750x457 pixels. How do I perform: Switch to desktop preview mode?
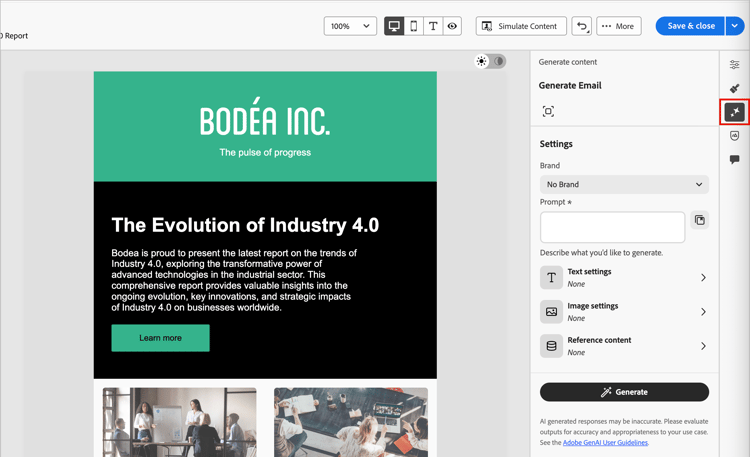(x=394, y=26)
